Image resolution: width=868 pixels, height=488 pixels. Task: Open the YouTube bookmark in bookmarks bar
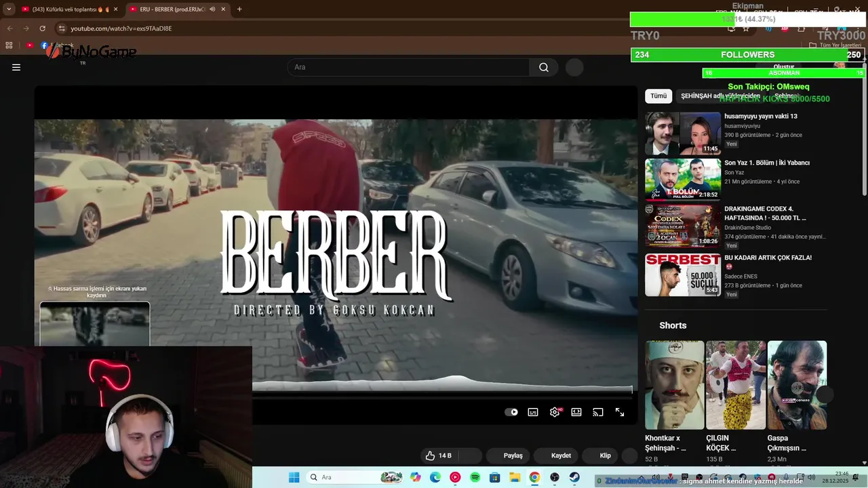[x=30, y=45]
